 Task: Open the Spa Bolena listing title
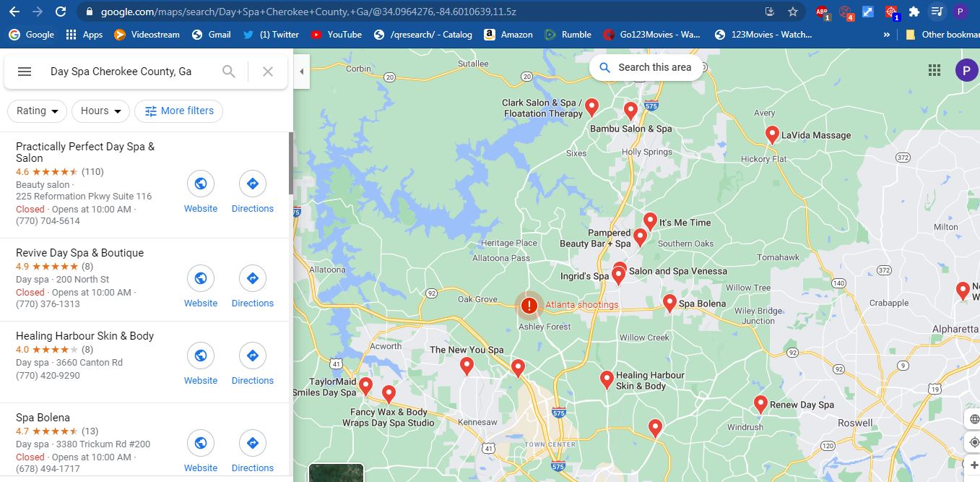click(43, 418)
